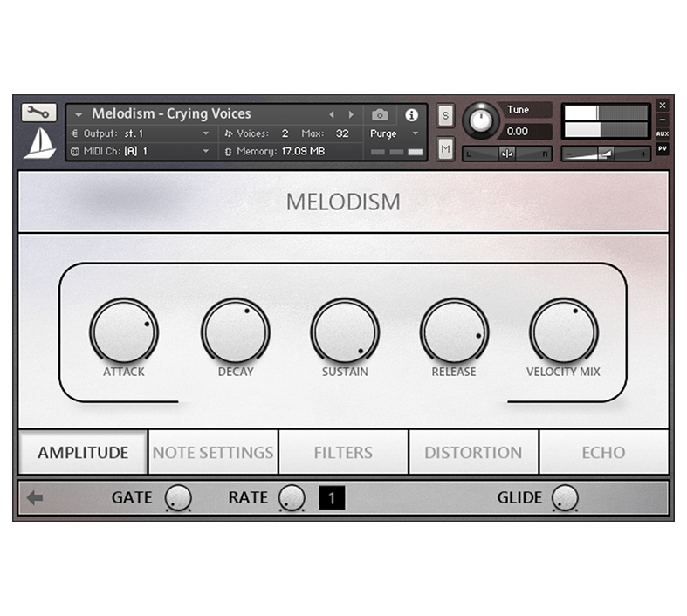
Task: Click the Max voices value 32
Action: [x=342, y=133]
